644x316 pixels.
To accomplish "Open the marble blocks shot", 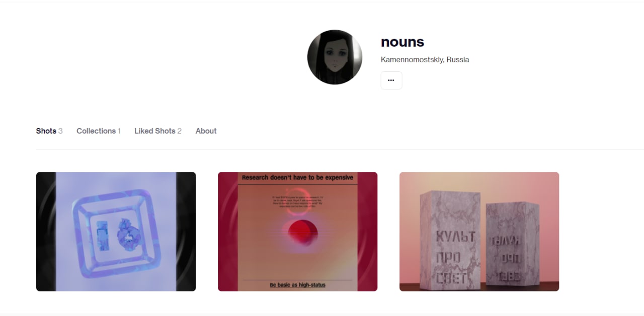I will click(x=479, y=232).
